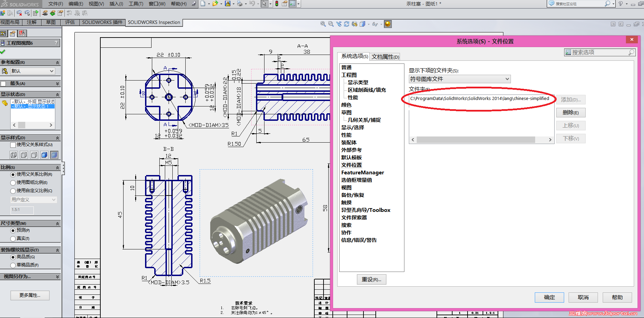Switch to the 评估 tab
The height and width of the screenshot is (318, 644).
[70, 22]
